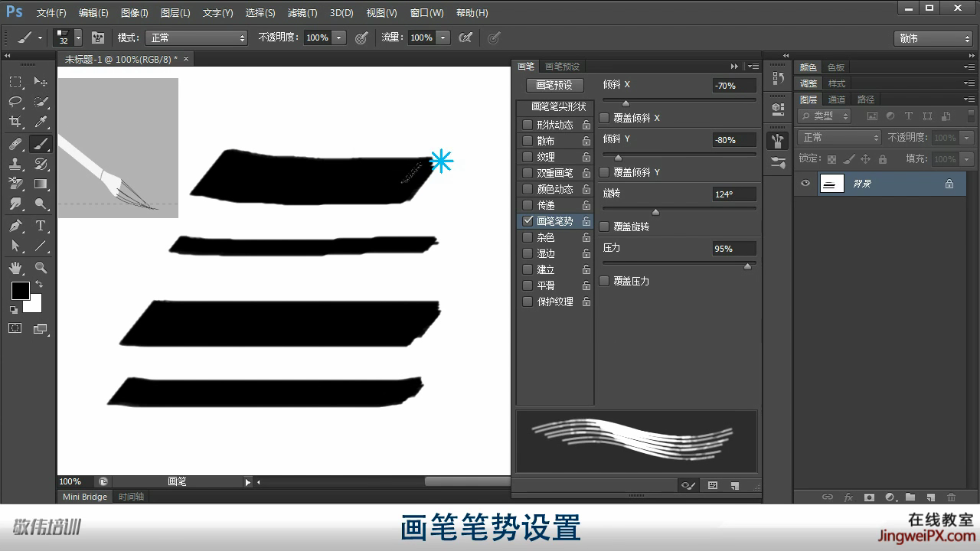Select the Clone Stamp tool

[16, 164]
